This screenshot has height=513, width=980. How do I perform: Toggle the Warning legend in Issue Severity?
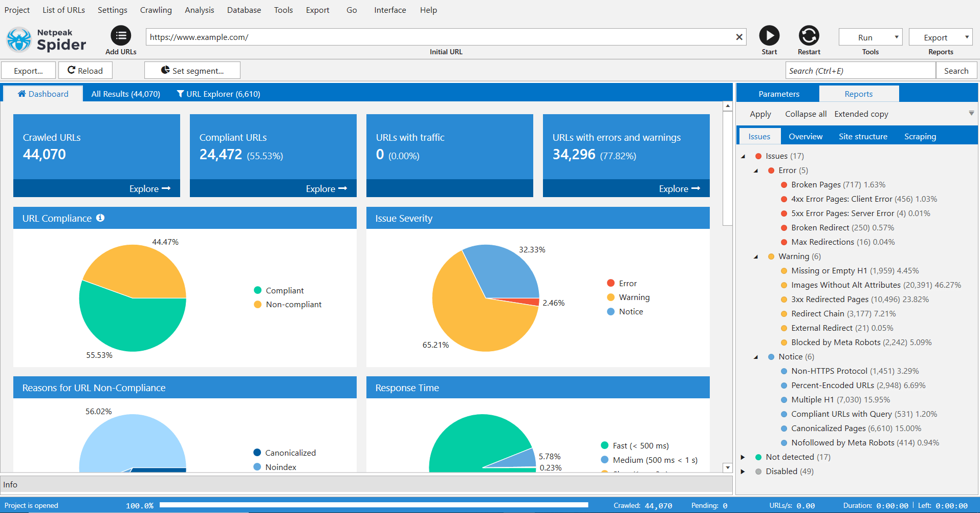[628, 297]
